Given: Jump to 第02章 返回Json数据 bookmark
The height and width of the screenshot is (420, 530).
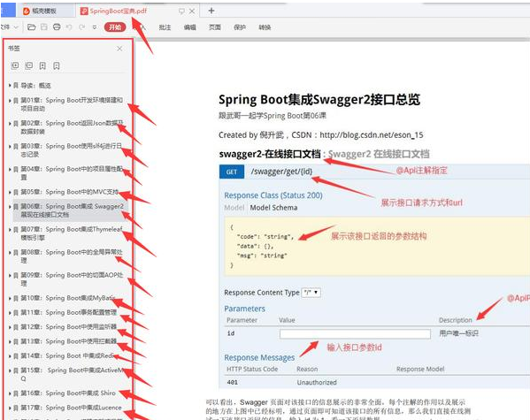Looking at the screenshot, I should point(72,127).
